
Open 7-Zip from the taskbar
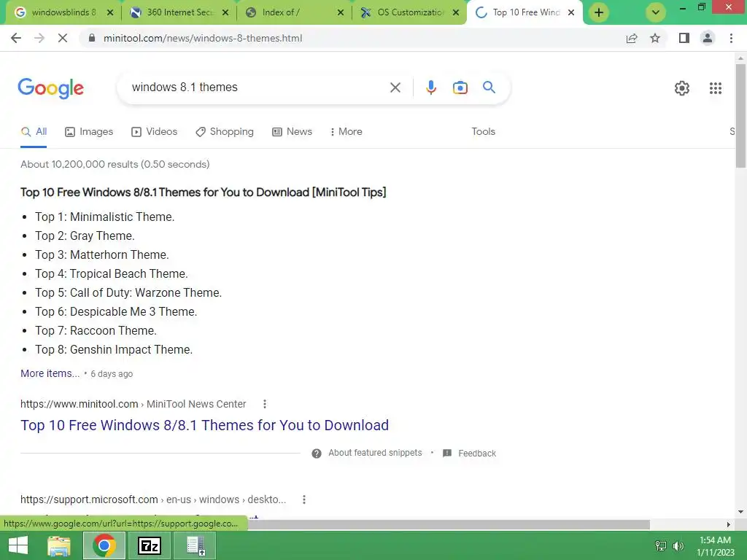tap(149, 545)
